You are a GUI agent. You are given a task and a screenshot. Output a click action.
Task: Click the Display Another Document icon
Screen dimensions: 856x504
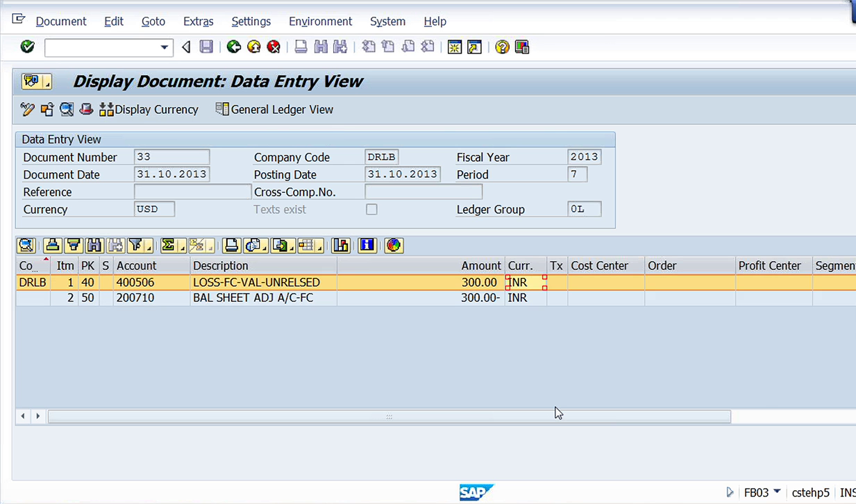point(47,109)
